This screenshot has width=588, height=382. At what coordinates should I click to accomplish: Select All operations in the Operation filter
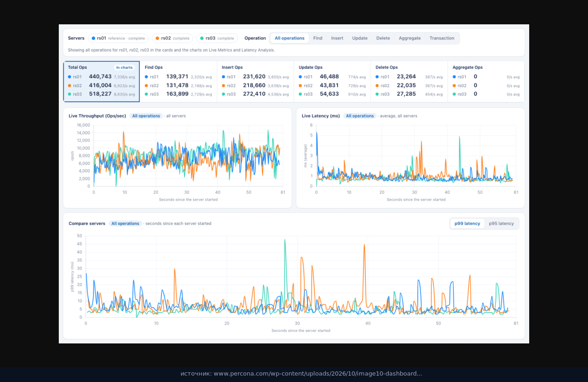[289, 38]
